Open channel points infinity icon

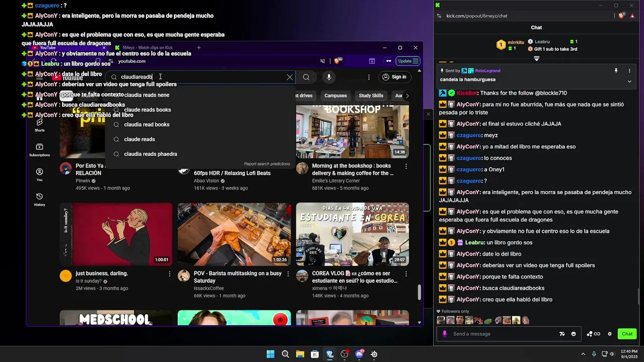coord(594,334)
